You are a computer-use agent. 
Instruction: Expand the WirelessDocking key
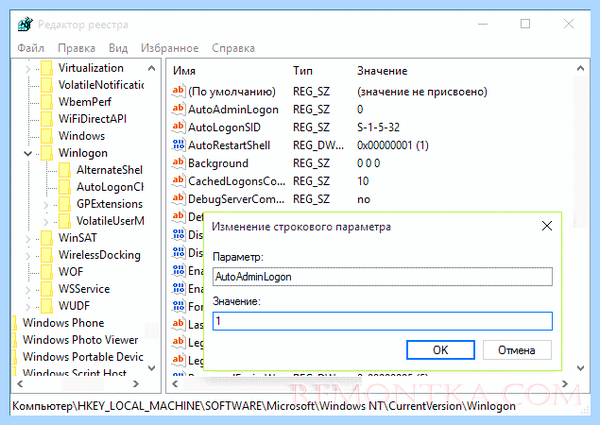(28, 256)
